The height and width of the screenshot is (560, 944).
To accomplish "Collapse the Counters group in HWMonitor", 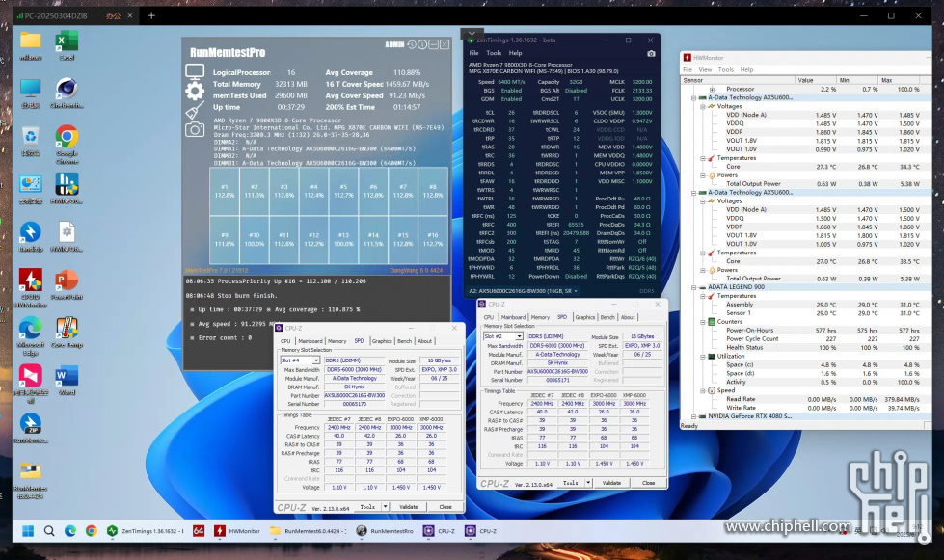I will [703, 322].
